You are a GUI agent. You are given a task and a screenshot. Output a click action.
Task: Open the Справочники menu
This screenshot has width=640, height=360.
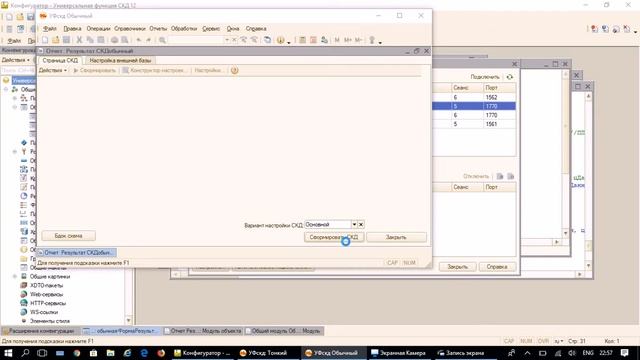click(x=130, y=29)
